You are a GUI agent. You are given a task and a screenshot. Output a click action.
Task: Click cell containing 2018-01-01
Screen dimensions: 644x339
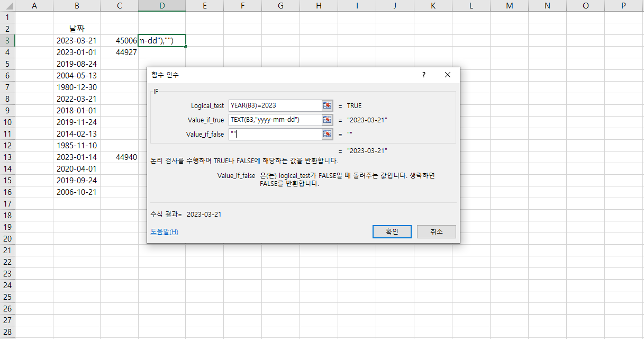pyautogui.click(x=77, y=111)
